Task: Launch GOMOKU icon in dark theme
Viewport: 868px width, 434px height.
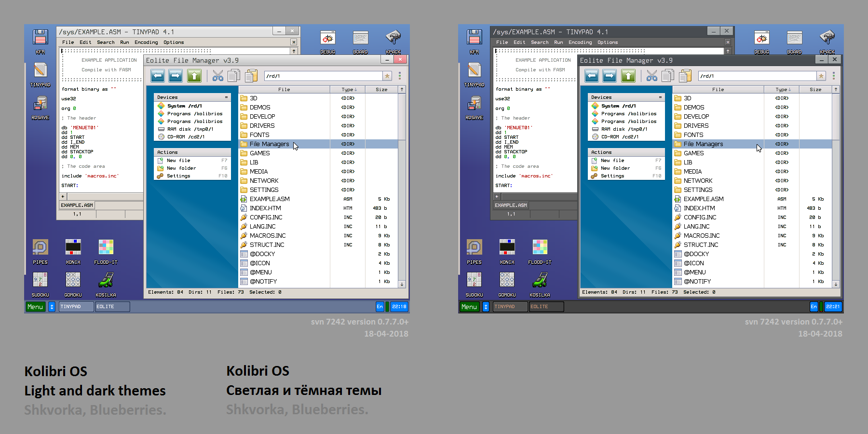Action: [x=507, y=285]
